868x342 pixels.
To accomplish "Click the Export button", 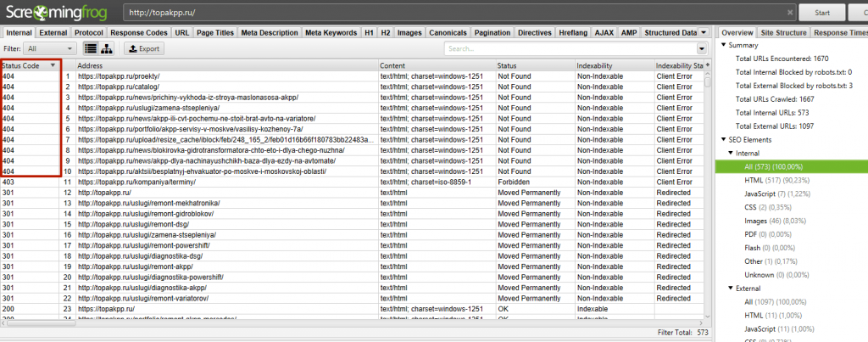I will (x=143, y=48).
